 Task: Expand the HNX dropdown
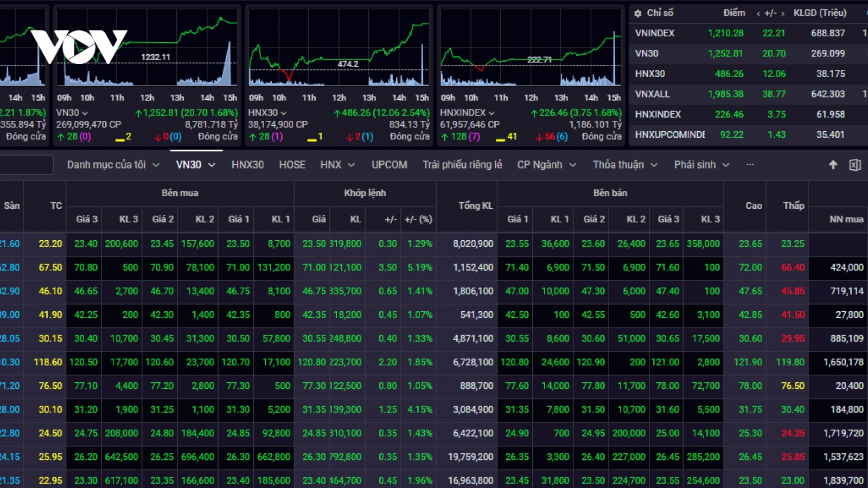click(x=351, y=165)
